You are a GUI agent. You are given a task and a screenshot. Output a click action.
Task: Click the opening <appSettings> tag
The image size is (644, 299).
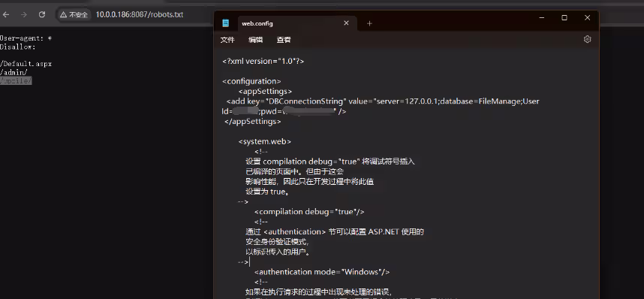[265, 92]
